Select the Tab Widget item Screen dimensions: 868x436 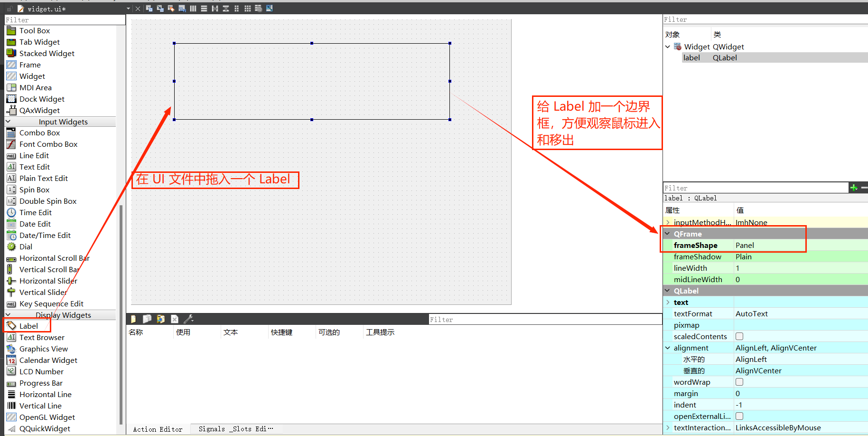39,42
